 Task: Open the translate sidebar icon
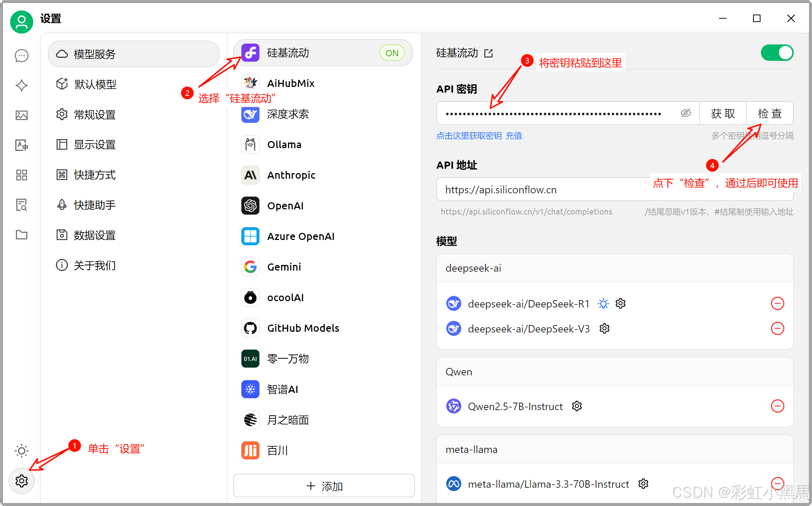pyautogui.click(x=22, y=145)
